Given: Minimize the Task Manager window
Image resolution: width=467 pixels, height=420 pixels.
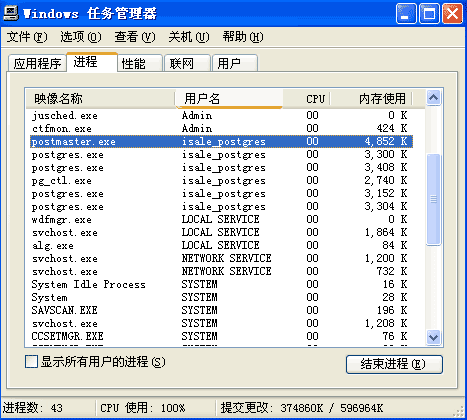Looking at the screenshot, I should 406,14.
